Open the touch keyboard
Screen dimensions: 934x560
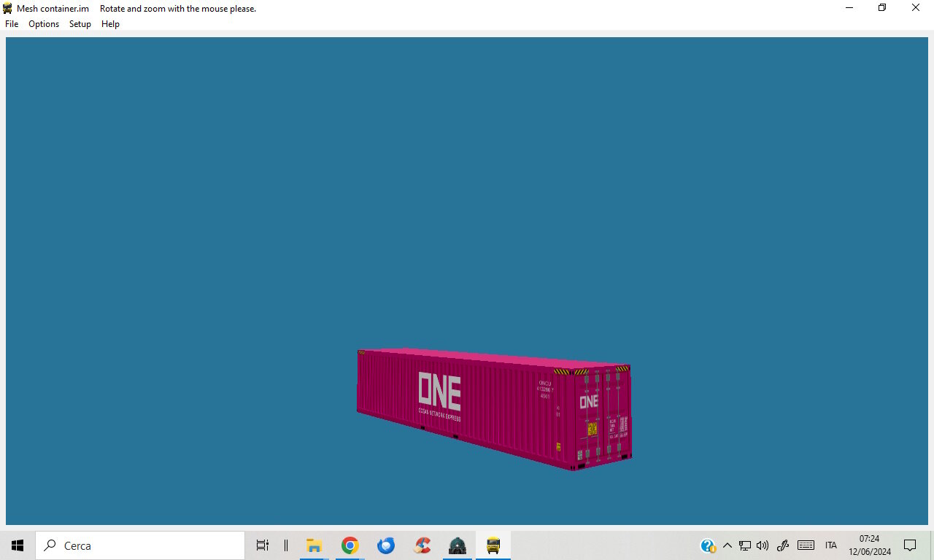point(806,545)
